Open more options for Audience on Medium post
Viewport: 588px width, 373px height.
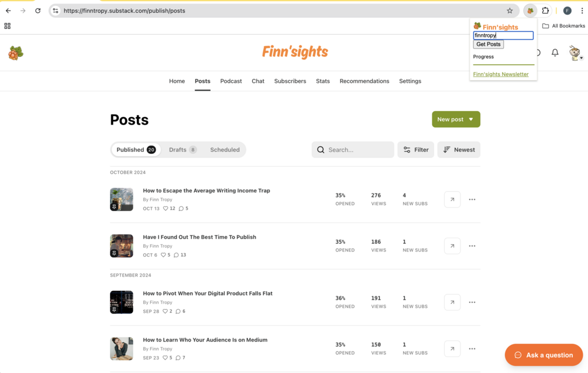(472, 348)
